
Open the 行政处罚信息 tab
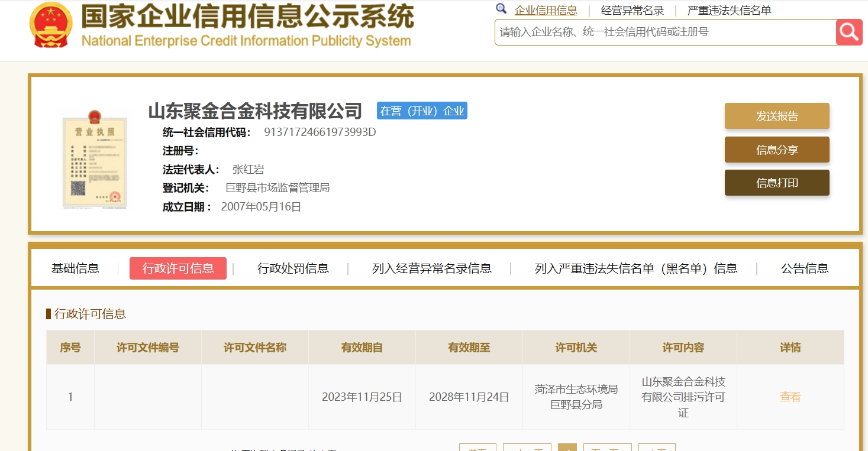[x=293, y=268]
